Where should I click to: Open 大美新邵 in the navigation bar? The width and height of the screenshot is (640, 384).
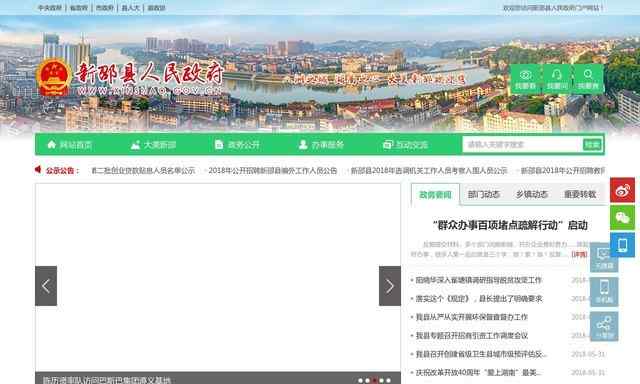pos(160,145)
